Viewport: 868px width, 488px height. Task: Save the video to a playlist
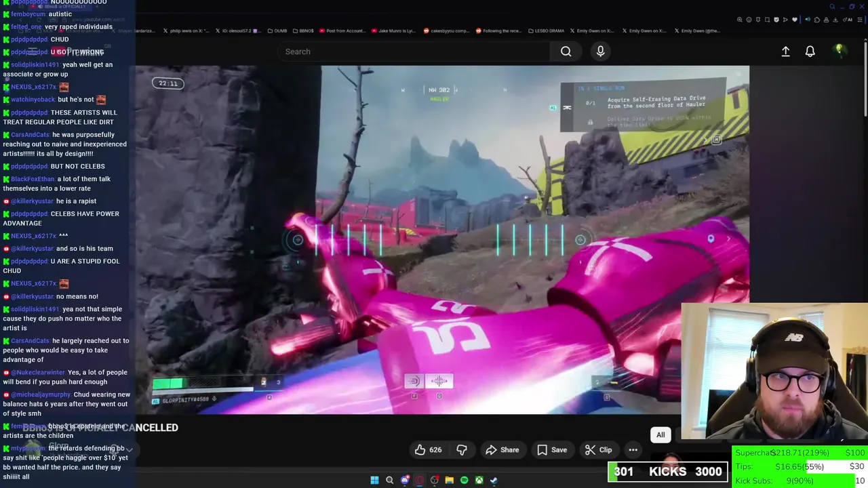pos(552,449)
